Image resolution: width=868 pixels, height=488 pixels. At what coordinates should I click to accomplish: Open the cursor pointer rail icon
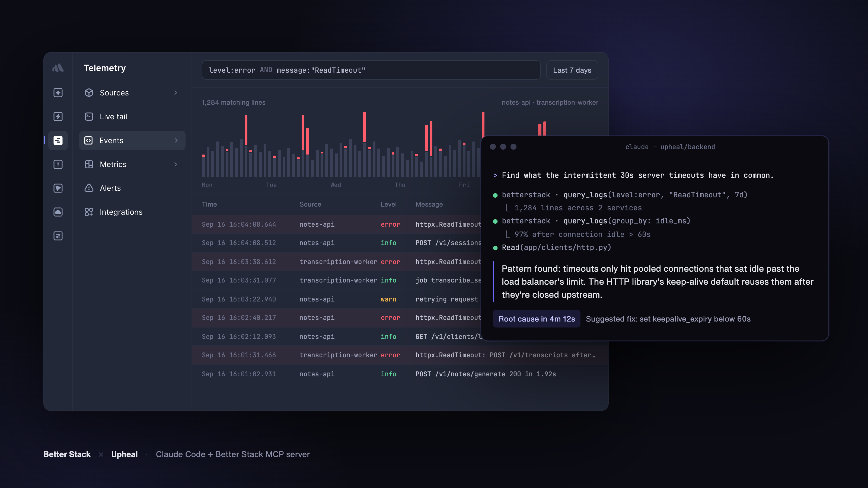(58, 188)
